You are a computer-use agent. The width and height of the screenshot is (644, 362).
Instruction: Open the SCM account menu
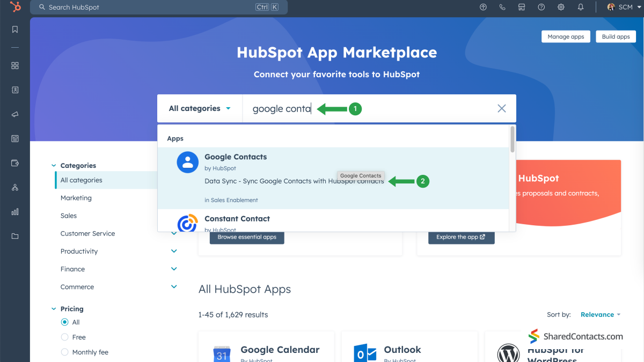click(x=624, y=7)
